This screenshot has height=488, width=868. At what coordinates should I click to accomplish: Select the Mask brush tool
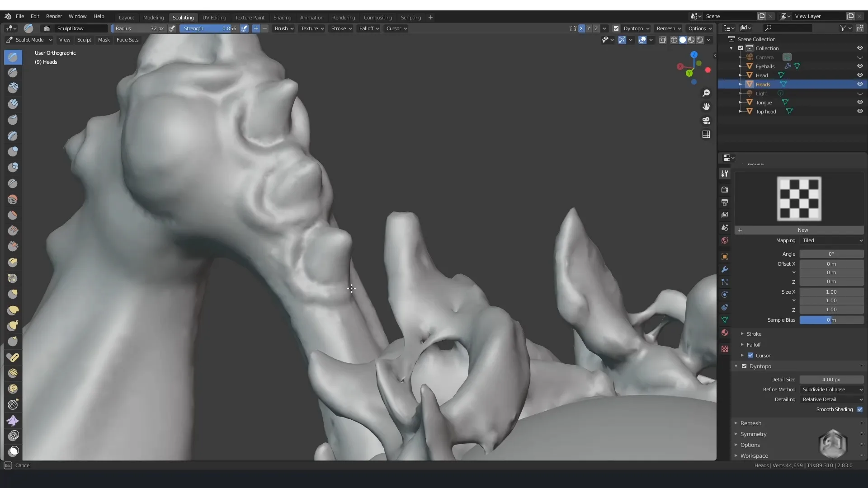pos(13,451)
